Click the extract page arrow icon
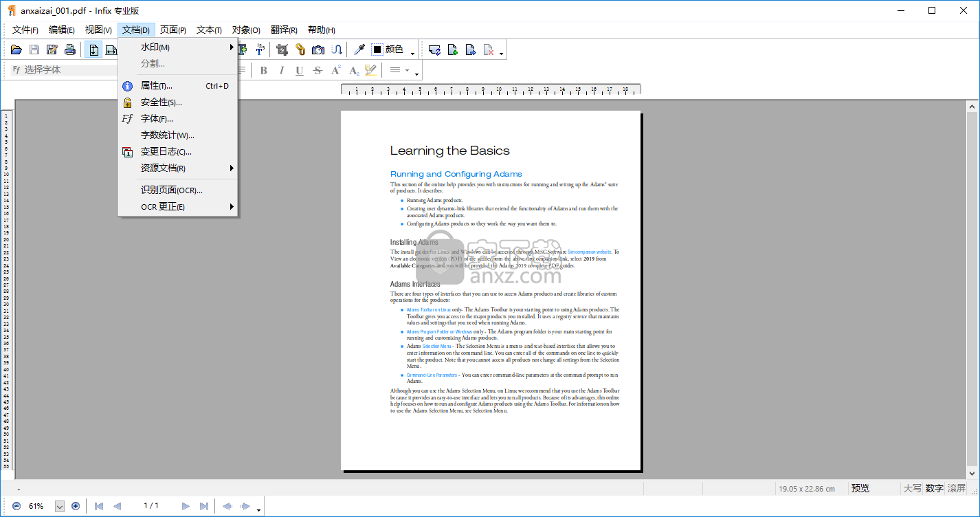The image size is (980, 517). click(471, 49)
